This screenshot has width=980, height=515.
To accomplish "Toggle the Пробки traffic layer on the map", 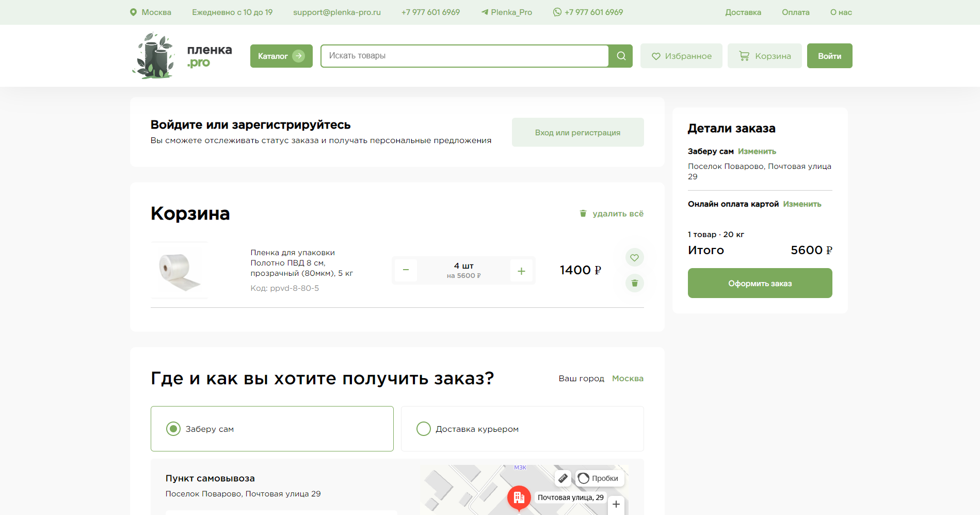I will click(x=599, y=478).
